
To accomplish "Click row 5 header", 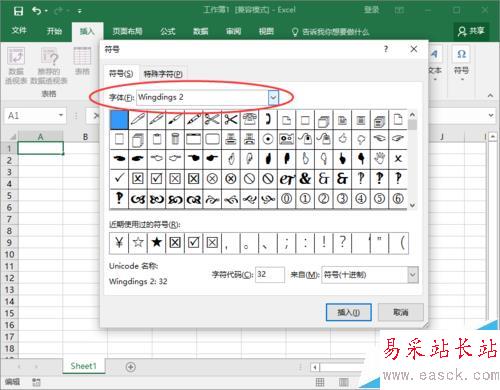I will tap(9, 196).
